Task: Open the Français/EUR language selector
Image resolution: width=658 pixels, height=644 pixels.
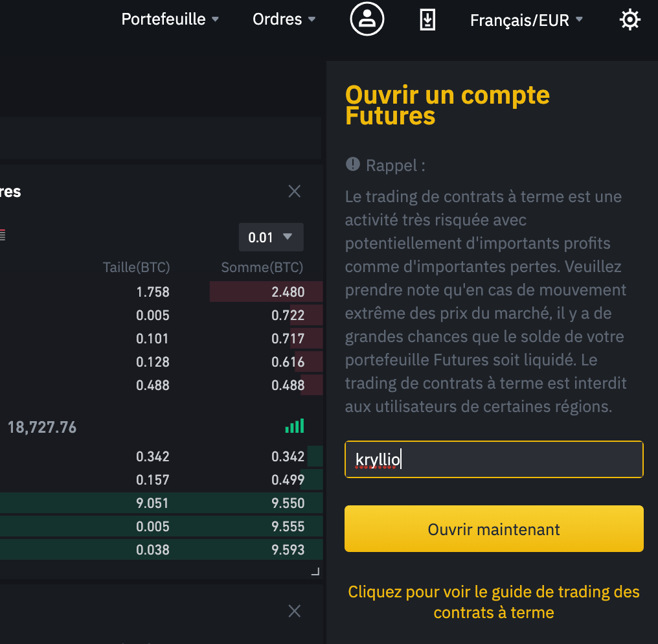Action: 527,19
